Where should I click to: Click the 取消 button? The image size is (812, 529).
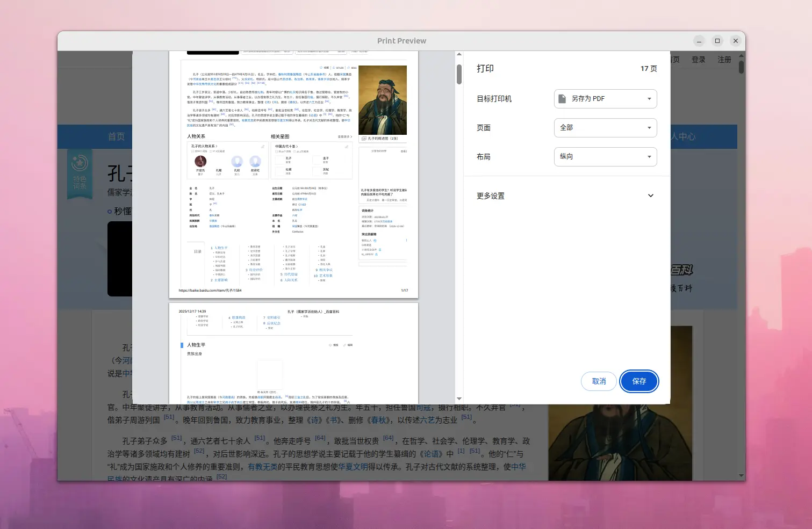pos(599,381)
